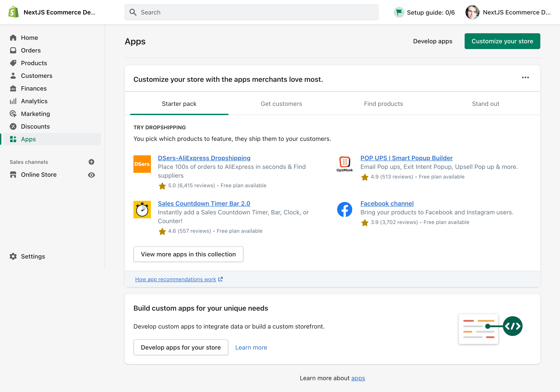This screenshot has width=560, height=392.
Task: Click the search magnifier icon
Action: tap(133, 12)
